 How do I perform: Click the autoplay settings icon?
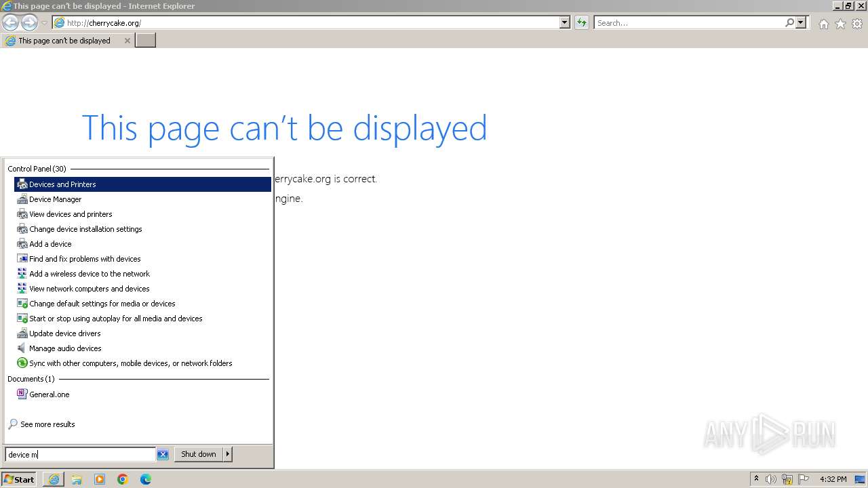coord(22,319)
